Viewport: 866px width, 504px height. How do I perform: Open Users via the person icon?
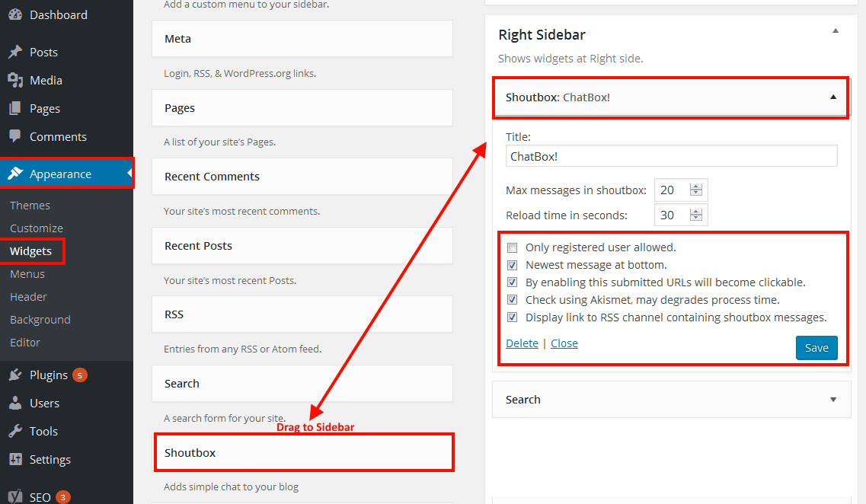(15, 403)
